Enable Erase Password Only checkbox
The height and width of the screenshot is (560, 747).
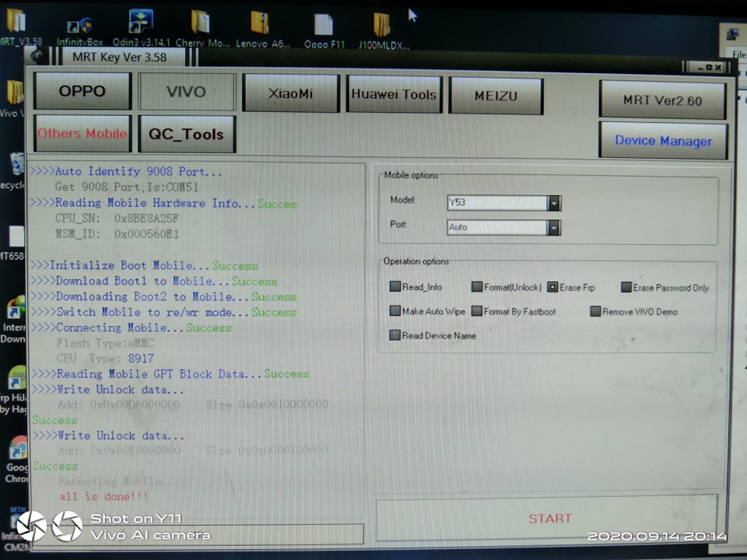(x=626, y=287)
